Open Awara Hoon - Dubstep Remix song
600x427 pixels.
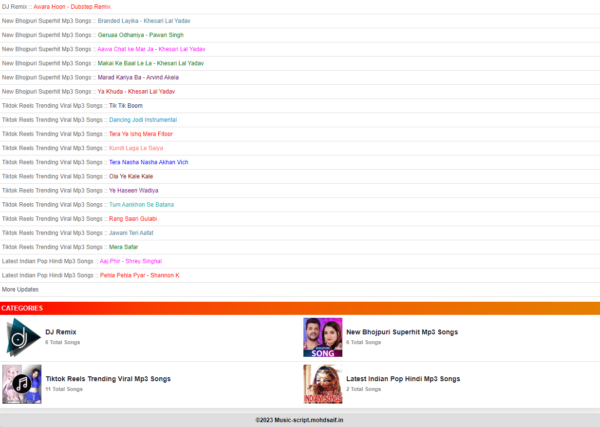(x=72, y=7)
